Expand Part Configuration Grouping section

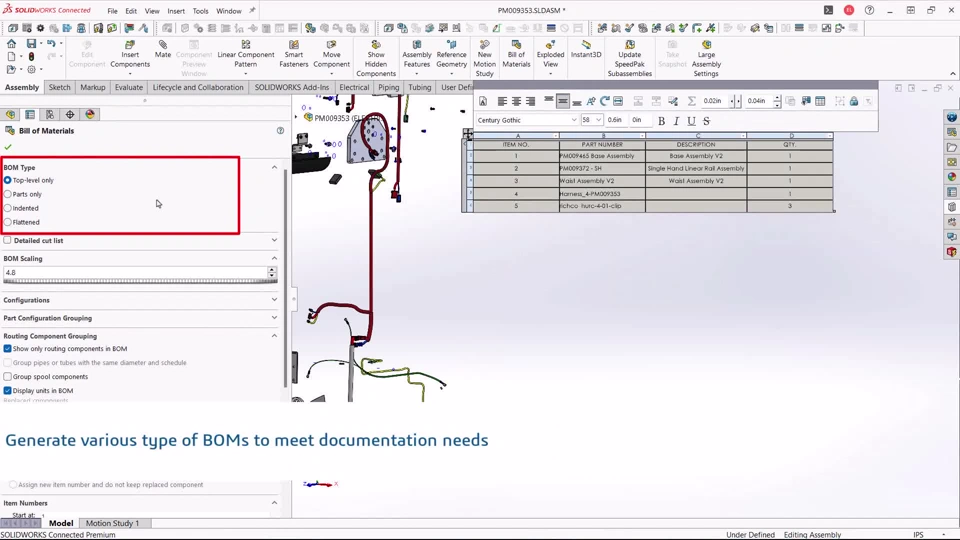pyautogui.click(x=140, y=318)
